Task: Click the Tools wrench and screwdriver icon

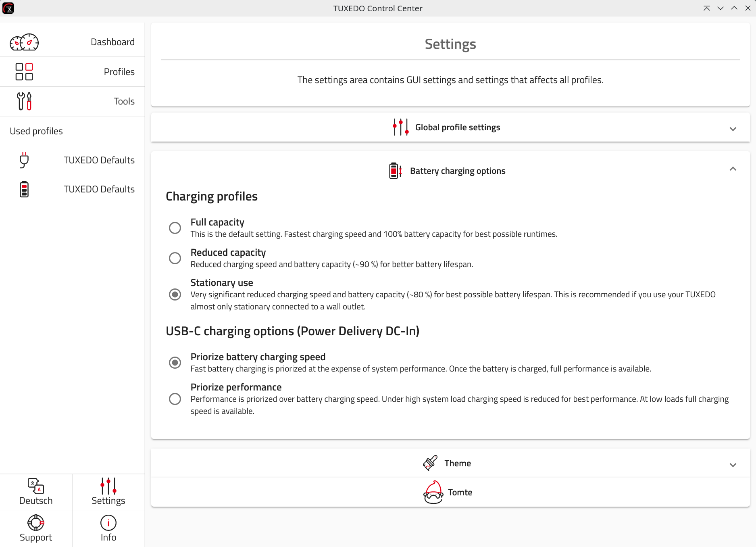Action: (24, 101)
